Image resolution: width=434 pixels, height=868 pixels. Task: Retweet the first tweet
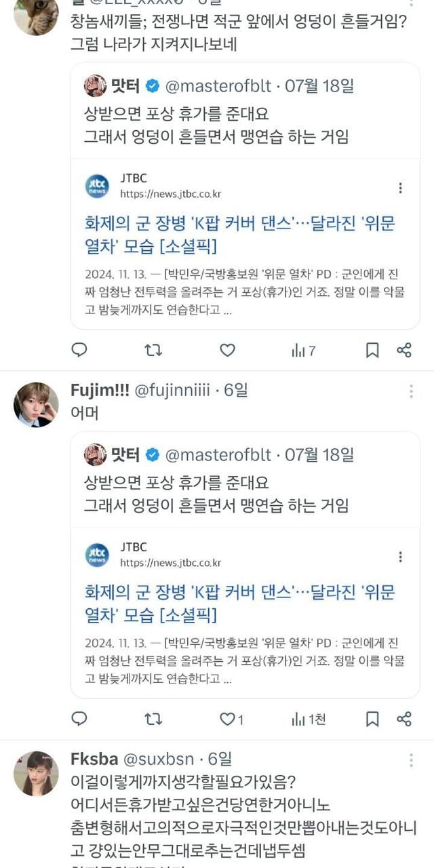click(x=154, y=350)
